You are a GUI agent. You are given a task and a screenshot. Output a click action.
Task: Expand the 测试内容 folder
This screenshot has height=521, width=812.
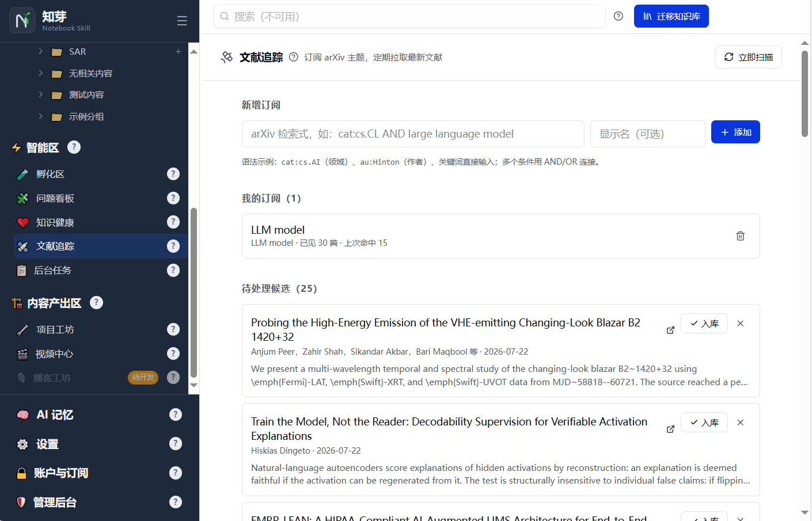pyautogui.click(x=40, y=94)
